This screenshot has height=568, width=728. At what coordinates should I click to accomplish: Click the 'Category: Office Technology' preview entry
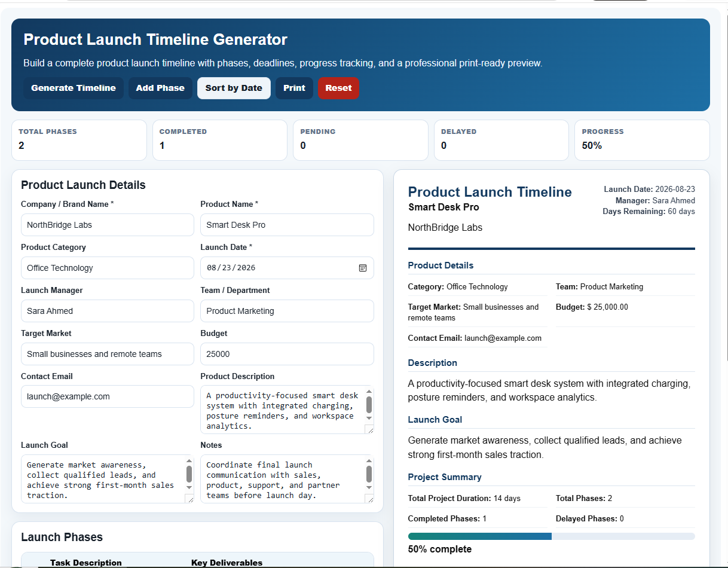(458, 286)
